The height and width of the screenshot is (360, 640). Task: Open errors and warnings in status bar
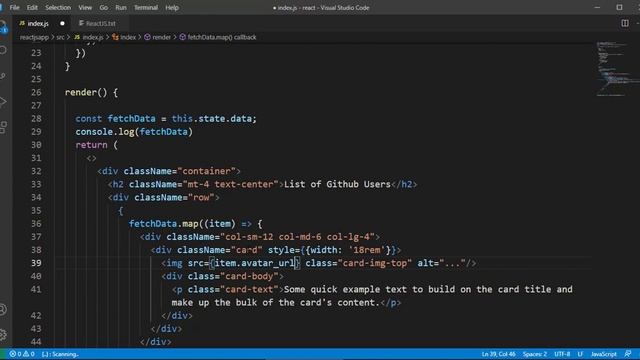coord(22,354)
